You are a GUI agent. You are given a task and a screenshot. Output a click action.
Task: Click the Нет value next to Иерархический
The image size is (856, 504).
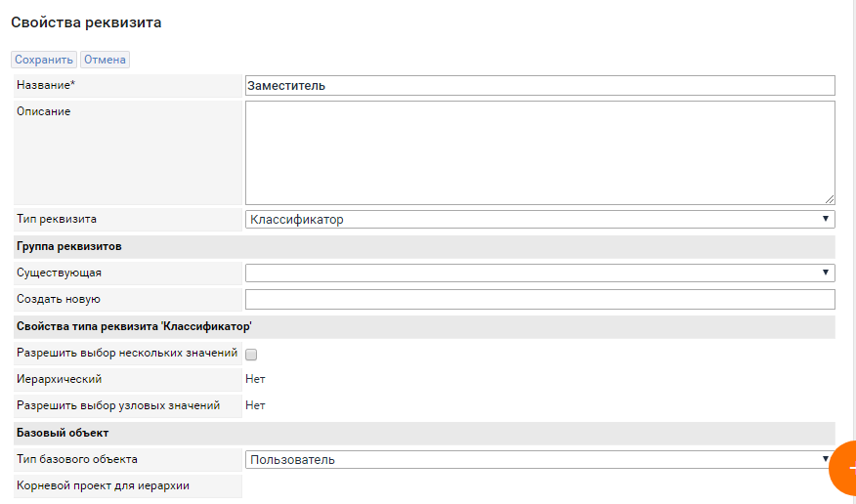coord(255,379)
